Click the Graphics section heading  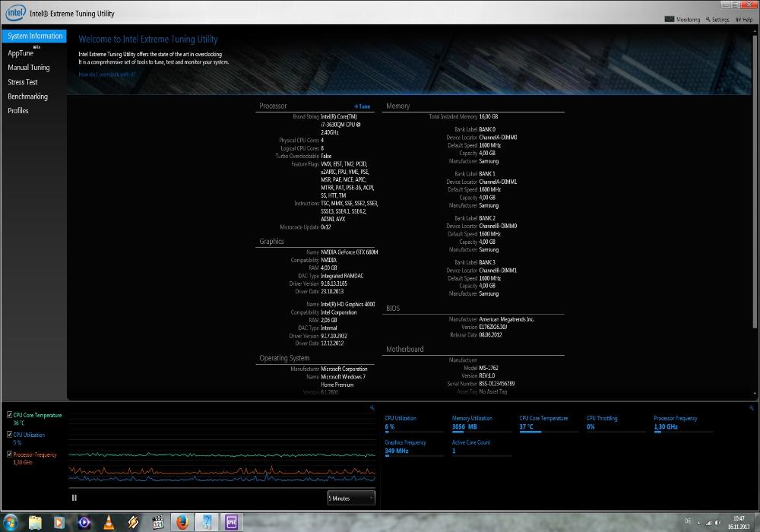(271, 241)
